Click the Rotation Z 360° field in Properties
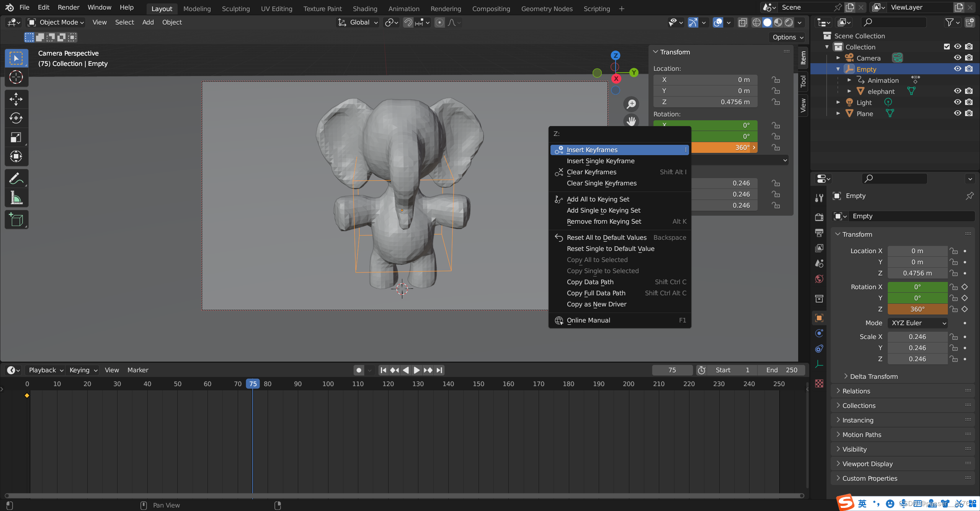980x511 pixels. 917,309
